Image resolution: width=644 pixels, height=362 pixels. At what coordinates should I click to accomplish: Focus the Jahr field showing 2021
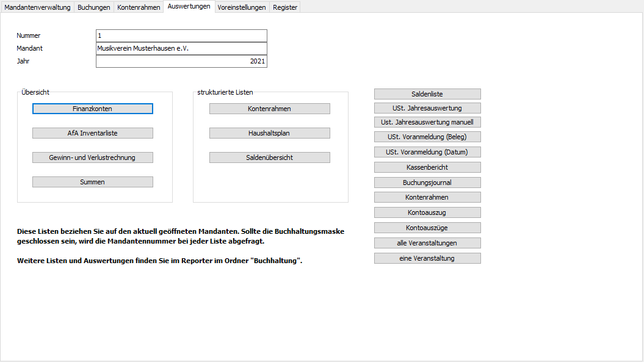pyautogui.click(x=181, y=61)
